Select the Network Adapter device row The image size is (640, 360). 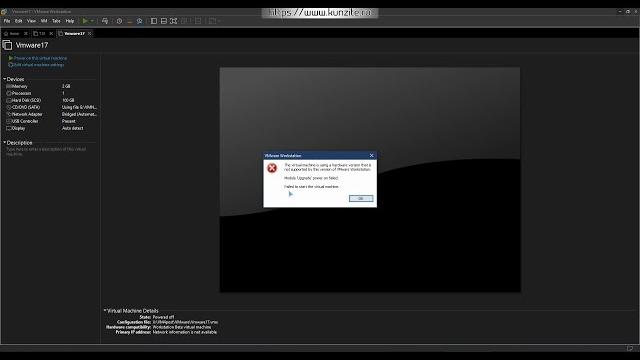[x=51, y=114]
